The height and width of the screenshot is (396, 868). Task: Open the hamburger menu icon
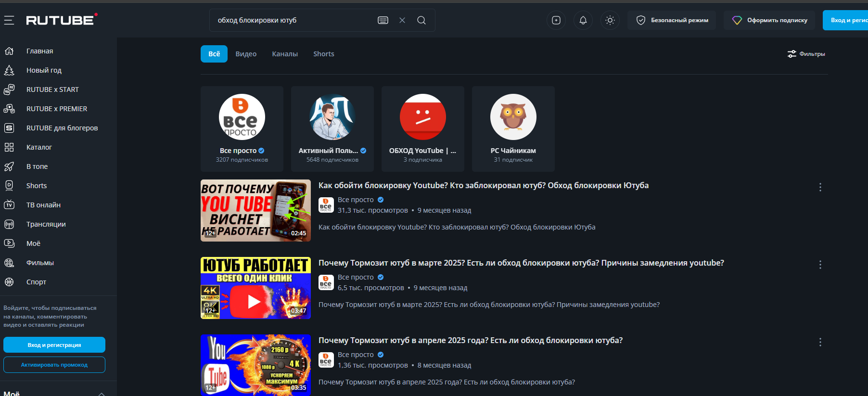tap(9, 20)
